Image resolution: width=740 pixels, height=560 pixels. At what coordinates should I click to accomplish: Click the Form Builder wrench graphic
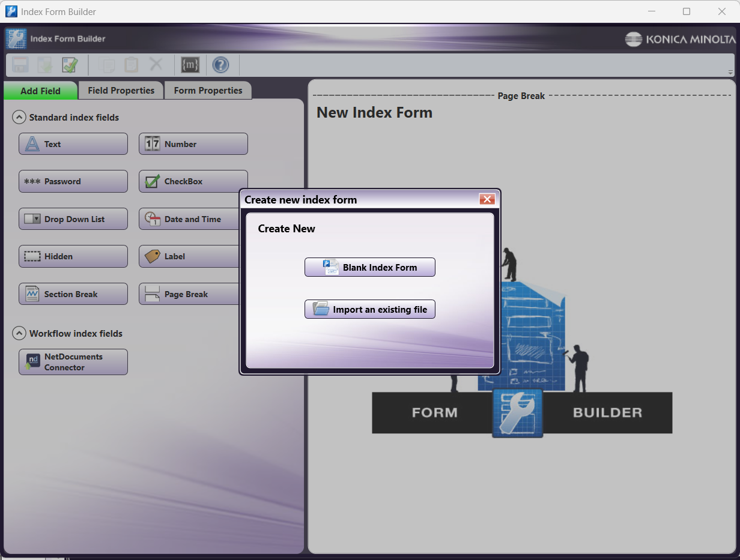coord(517,413)
